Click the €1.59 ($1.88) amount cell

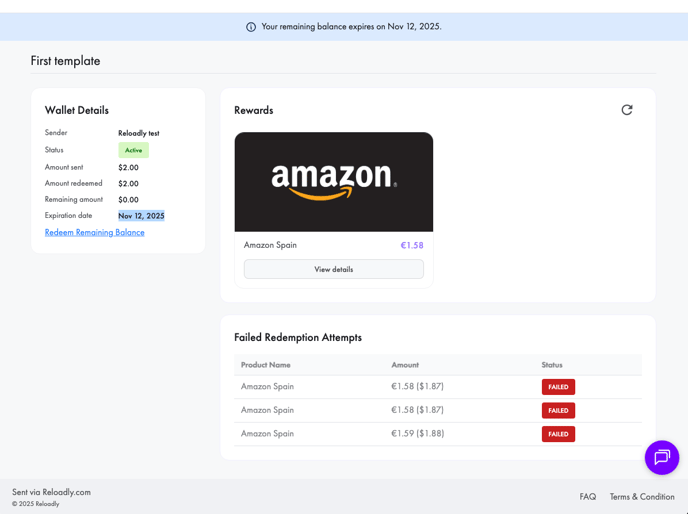417,433
